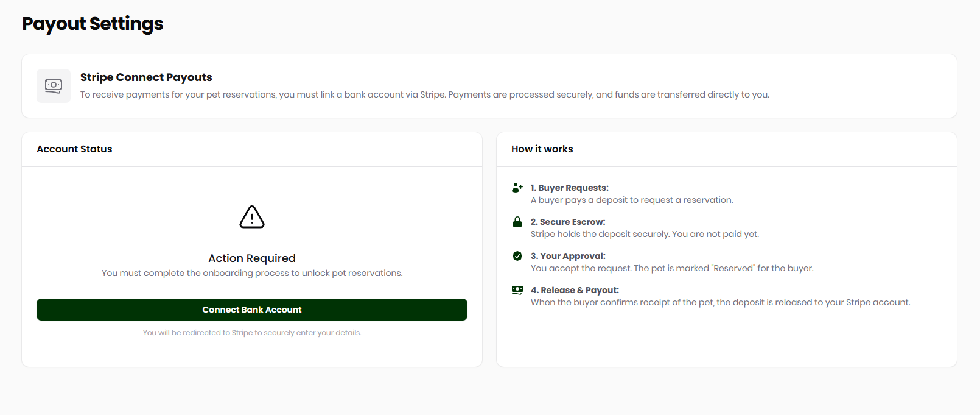Viewport: 980px width, 415px height.
Task: Select the How it works panel header
Action: (542, 149)
